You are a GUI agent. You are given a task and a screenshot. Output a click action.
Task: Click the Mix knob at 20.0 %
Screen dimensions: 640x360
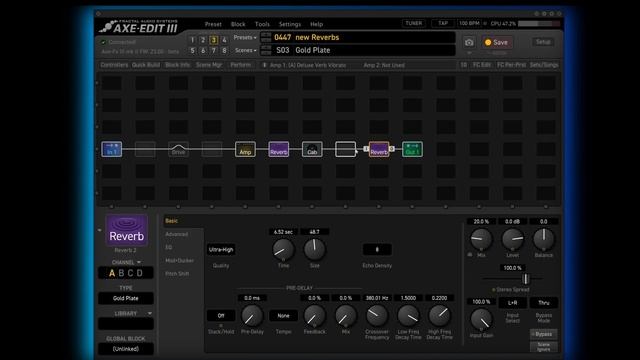click(481, 239)
